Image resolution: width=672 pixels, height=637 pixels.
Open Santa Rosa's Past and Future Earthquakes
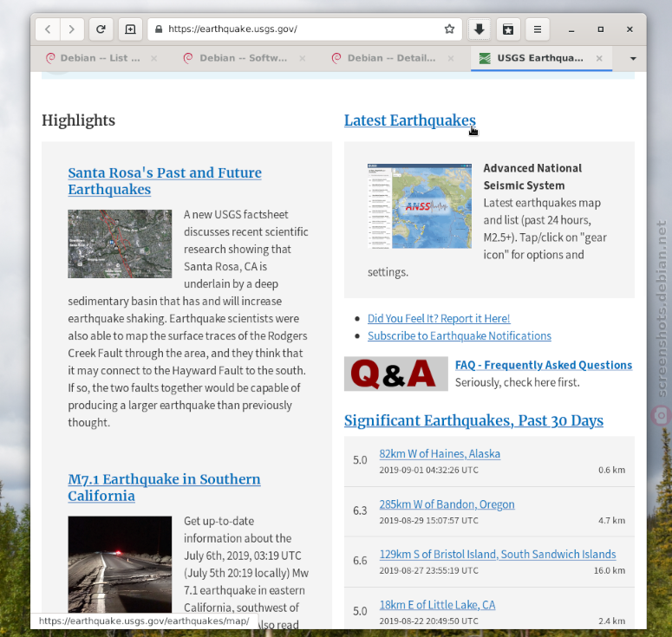tap(165, 181)
